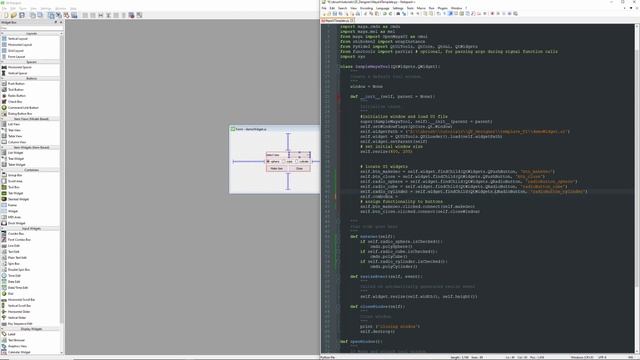Open the Form menu in Qt Designer
The width and height of the screenshot is (640, 360).
pos(22,8)
